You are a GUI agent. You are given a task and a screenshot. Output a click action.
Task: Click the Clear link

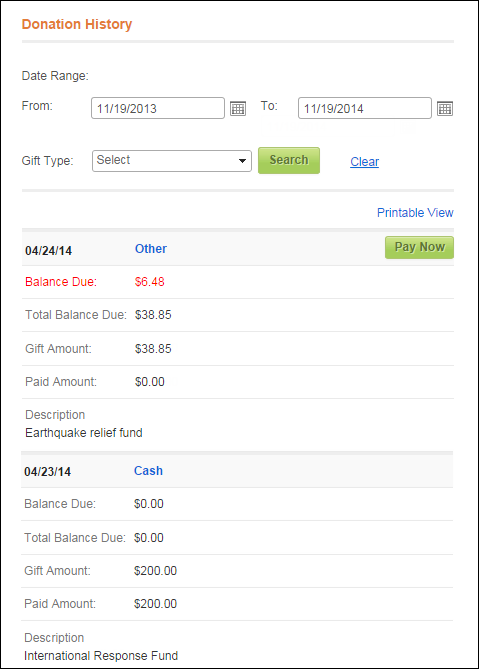click(364, 162)
